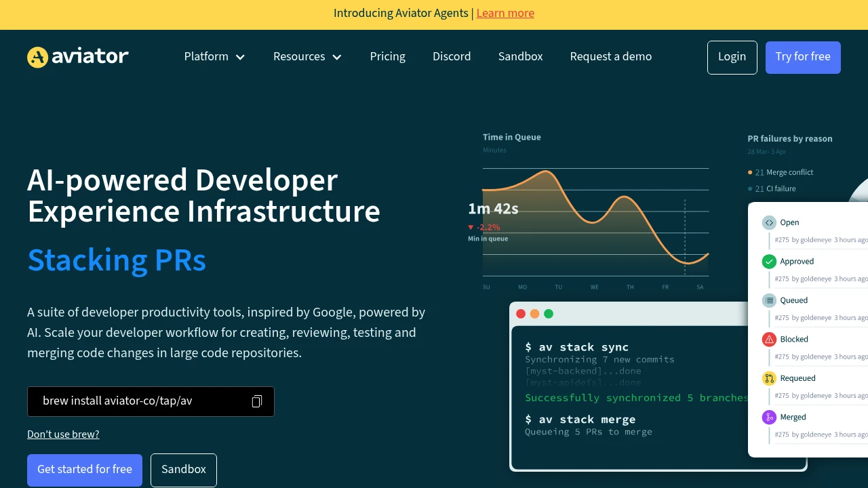Image resolution: width=868 pixels, height=488 pixels.
Task: Click the brew install aviator-co/tap/av field
Action: pos(151,401)
